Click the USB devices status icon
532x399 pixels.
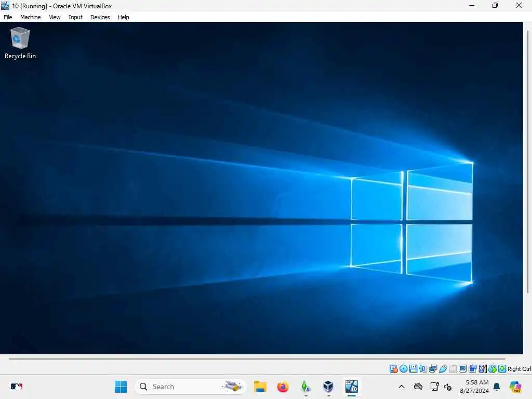coord(443,369)
